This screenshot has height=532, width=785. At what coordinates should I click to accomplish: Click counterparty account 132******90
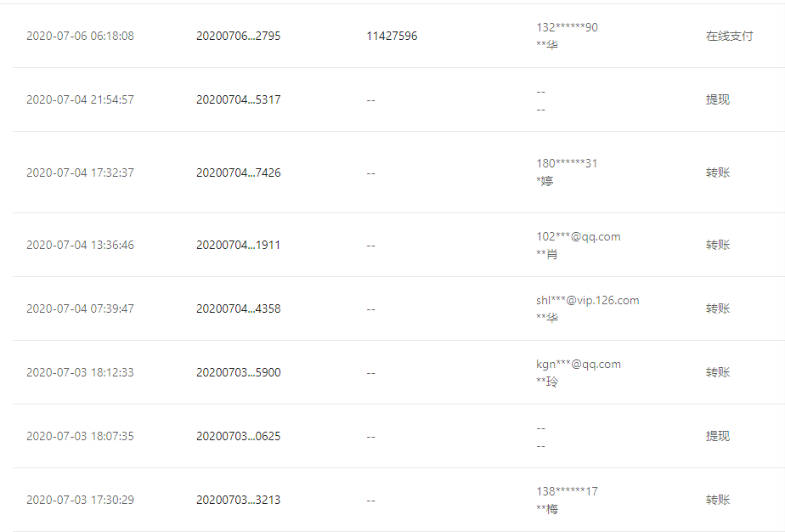pos(567,27)
